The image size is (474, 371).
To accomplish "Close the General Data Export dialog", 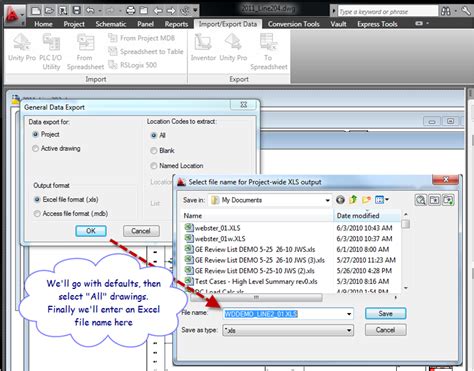I will [x=244, y=105].
